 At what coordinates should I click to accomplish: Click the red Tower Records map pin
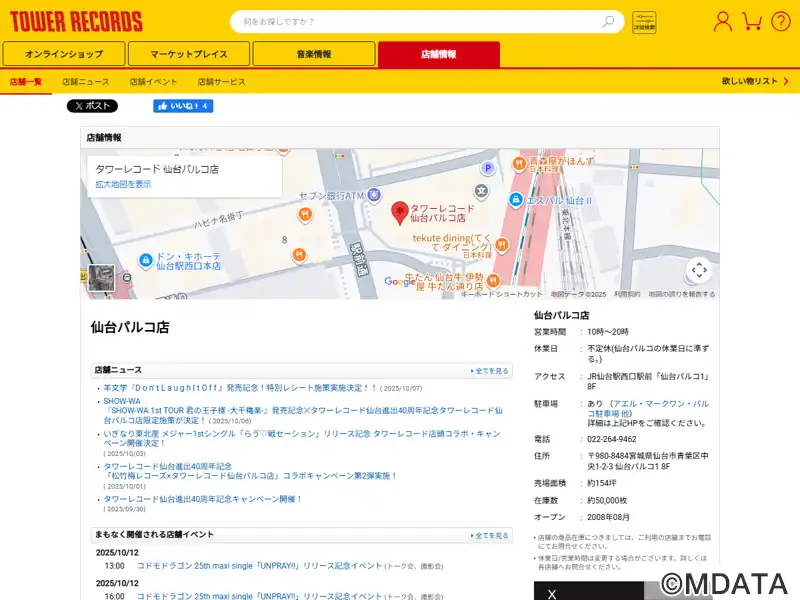399,213
